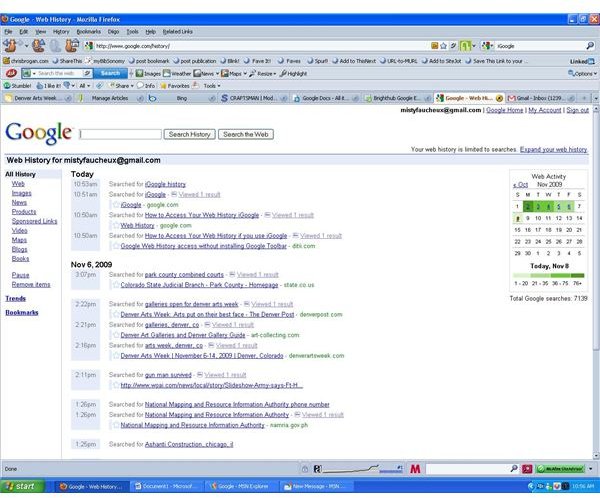
Task: Click the site identity icon next to the URL
Action: point(89,46)
